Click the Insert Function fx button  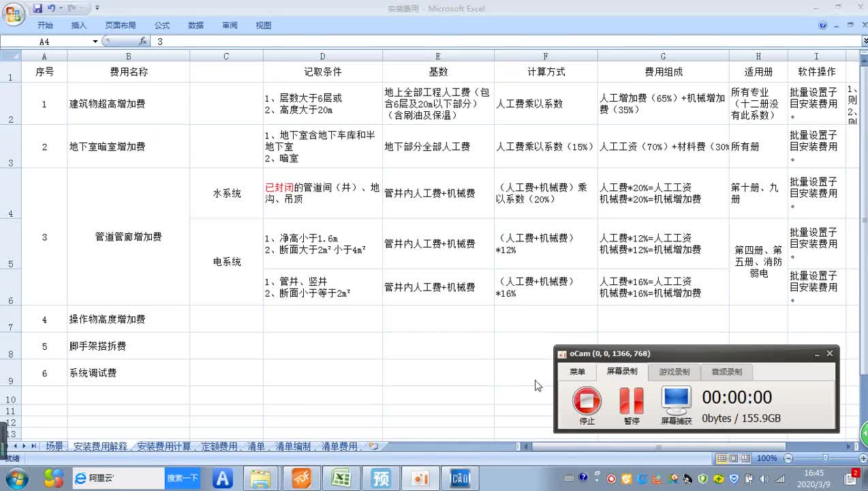(x=142, y=42)
